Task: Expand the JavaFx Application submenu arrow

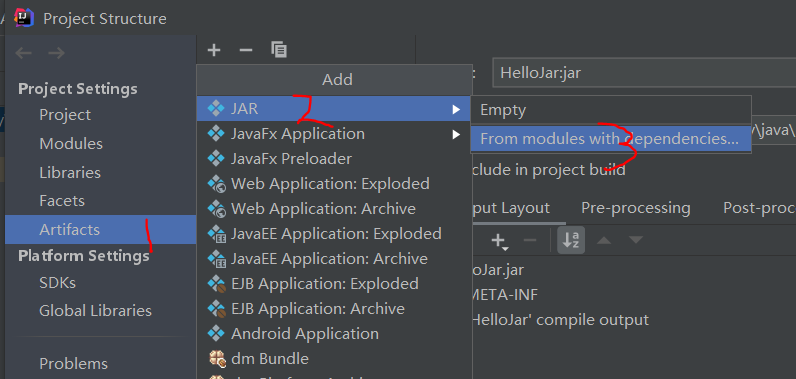Action: [456, 134]
